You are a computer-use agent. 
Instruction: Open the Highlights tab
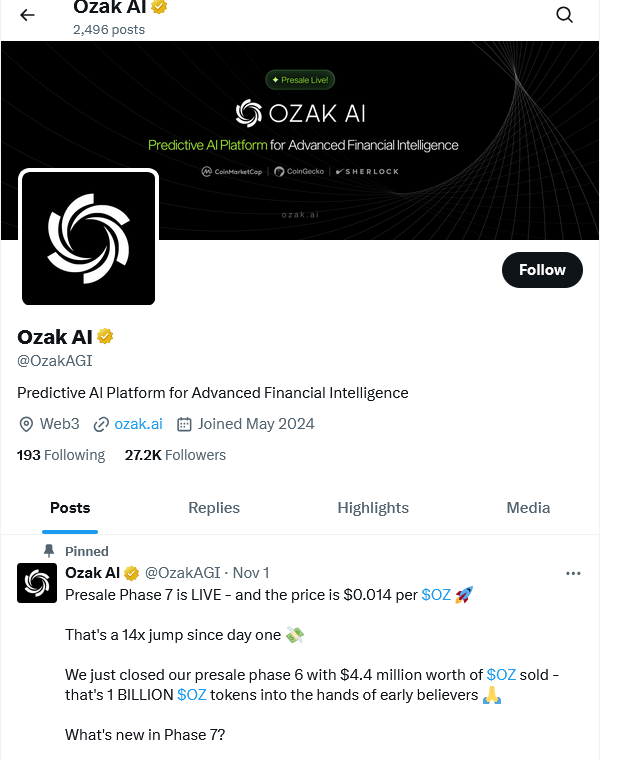click(x=373, y=508)
